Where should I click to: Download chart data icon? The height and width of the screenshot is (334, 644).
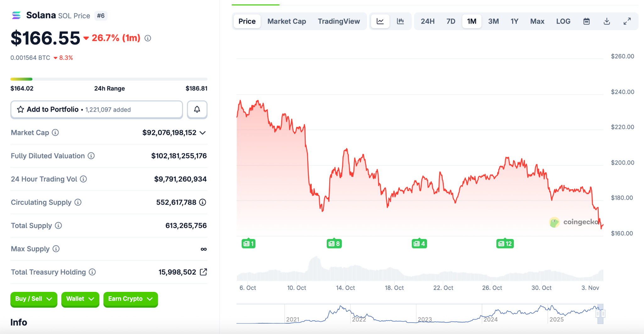[x=607, y=21]
